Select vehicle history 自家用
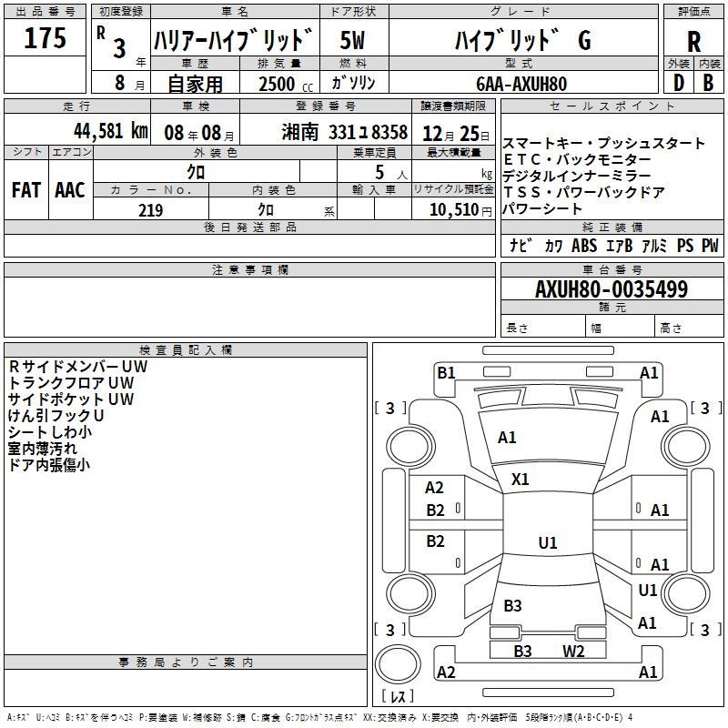The image size is (728, 728). coord(195,84)
